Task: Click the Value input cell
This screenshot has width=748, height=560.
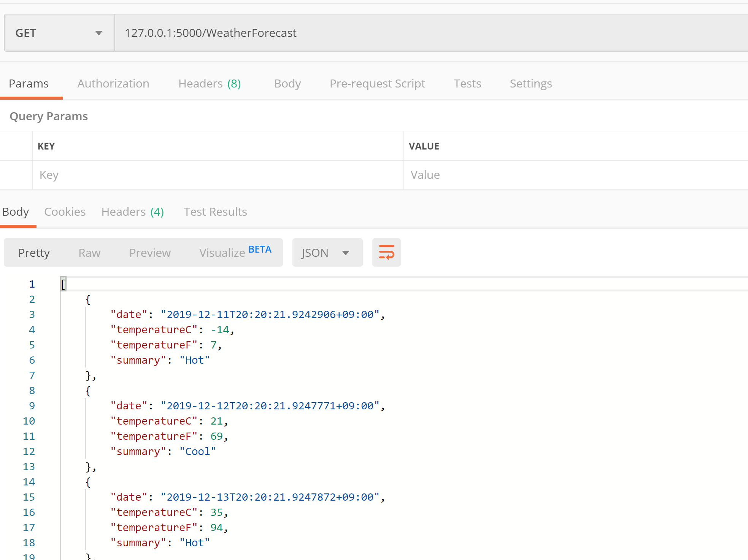Action: (x=570, y=175)
